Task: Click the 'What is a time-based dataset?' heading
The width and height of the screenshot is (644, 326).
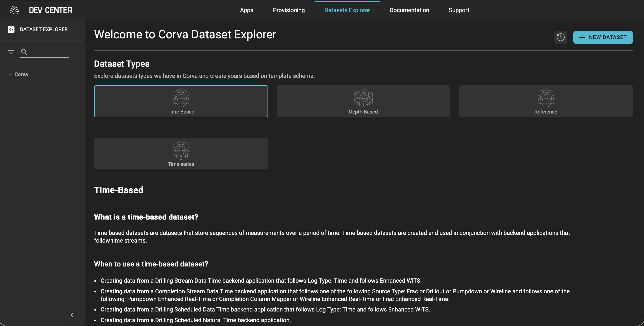Action: [x=146, y=217]
